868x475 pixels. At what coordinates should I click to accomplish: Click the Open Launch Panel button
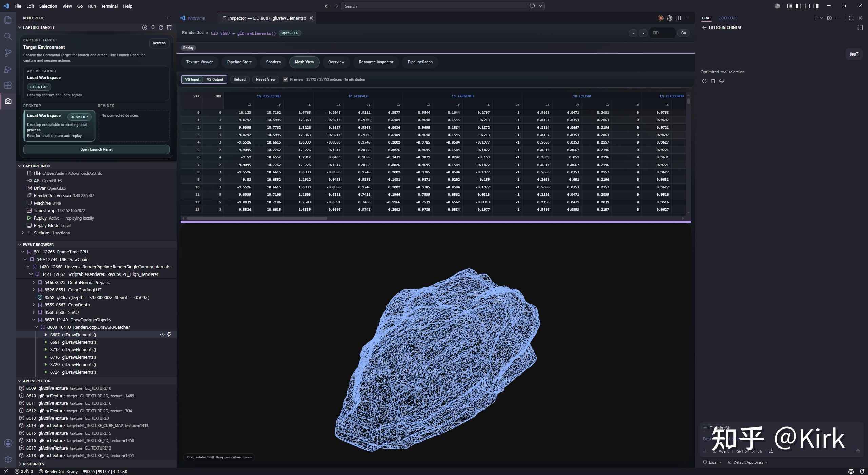(96, 149)
